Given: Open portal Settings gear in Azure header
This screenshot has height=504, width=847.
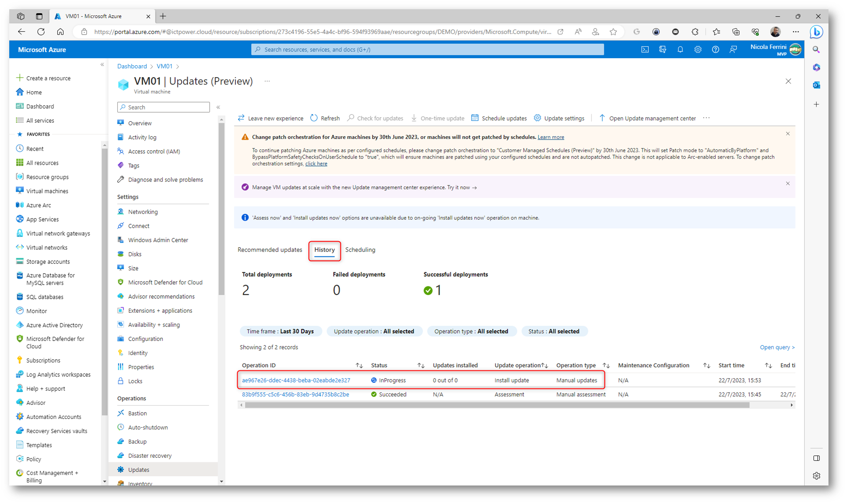Looking at the screenshot, I should 698,50.
